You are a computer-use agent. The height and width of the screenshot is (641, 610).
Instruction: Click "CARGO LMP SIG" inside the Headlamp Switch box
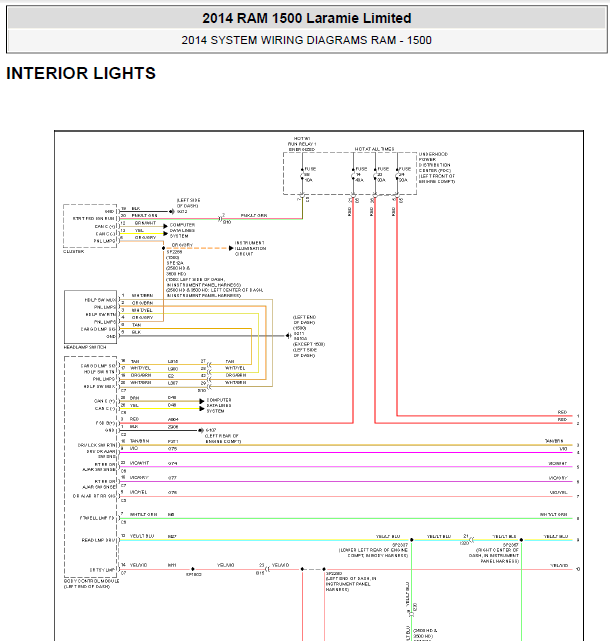click(98, 329)
